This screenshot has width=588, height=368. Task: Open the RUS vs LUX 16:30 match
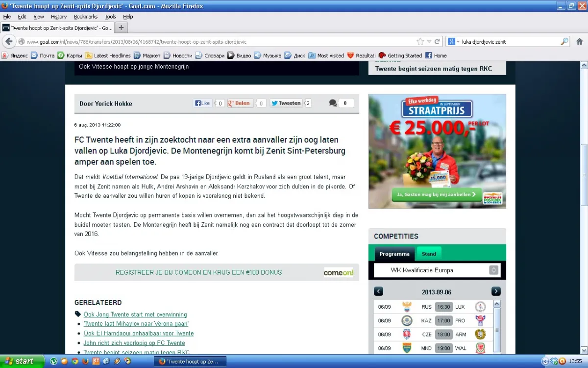(433, 307)
